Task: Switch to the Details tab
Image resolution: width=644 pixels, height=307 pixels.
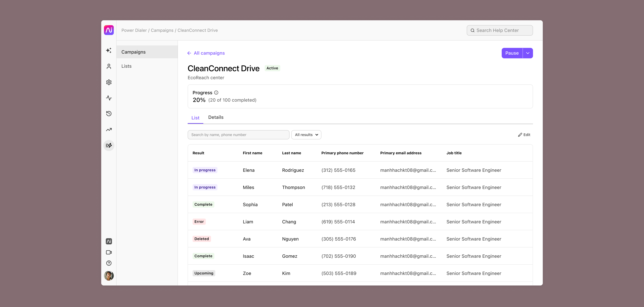Action: (x=215, y=117)
